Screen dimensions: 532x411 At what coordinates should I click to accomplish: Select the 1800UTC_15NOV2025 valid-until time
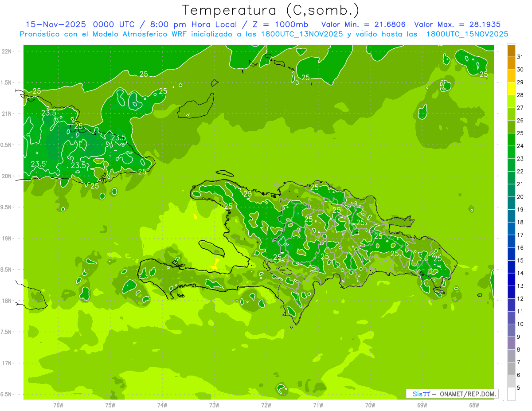click(x=467, y=34)
